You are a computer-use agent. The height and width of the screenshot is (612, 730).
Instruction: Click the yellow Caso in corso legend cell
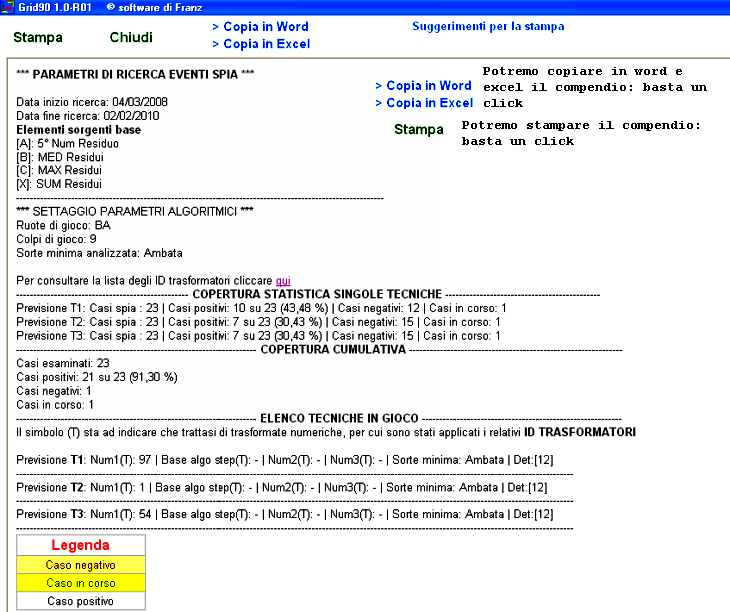point(81,583)
